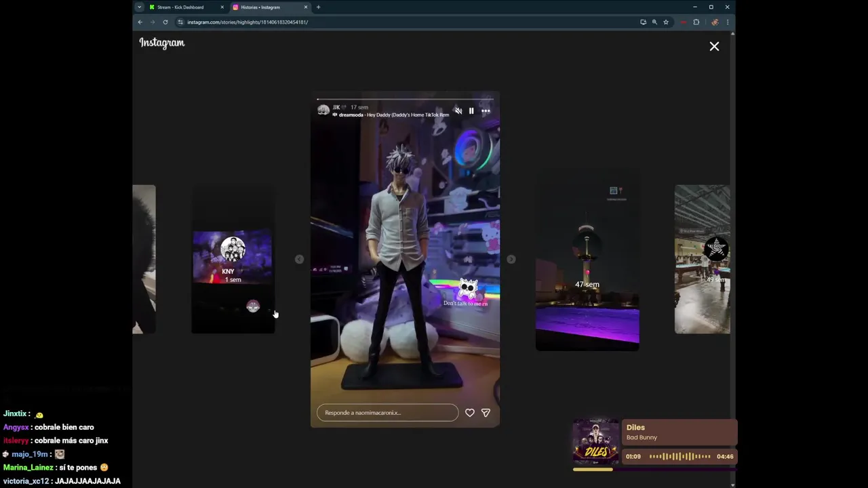This screenshot has height=488, width=868.
Task: Open the Chrome profile avatar
Action: coord(715,22)
